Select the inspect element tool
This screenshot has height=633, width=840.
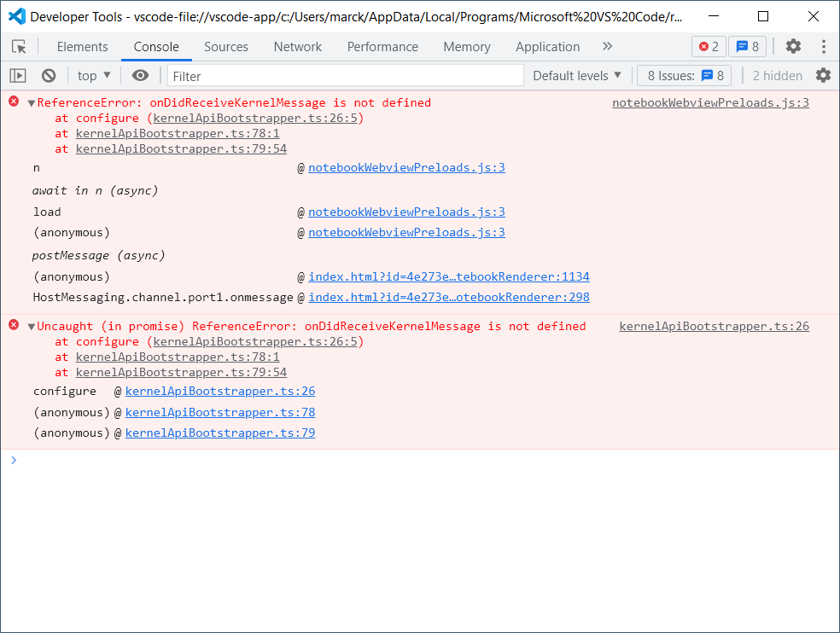(x=20, y=46)
